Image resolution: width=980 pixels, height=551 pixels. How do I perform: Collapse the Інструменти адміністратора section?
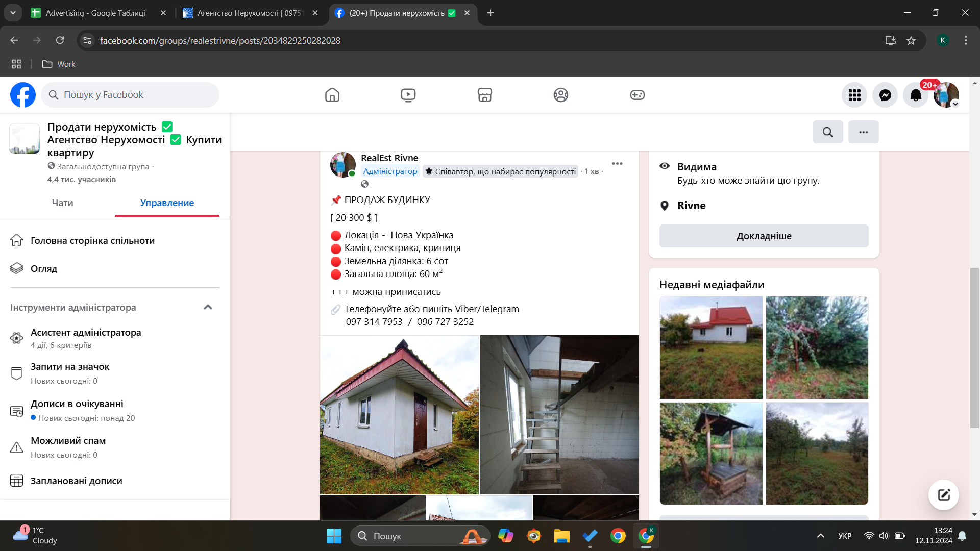pyautogui.click(x=208, y=307)
